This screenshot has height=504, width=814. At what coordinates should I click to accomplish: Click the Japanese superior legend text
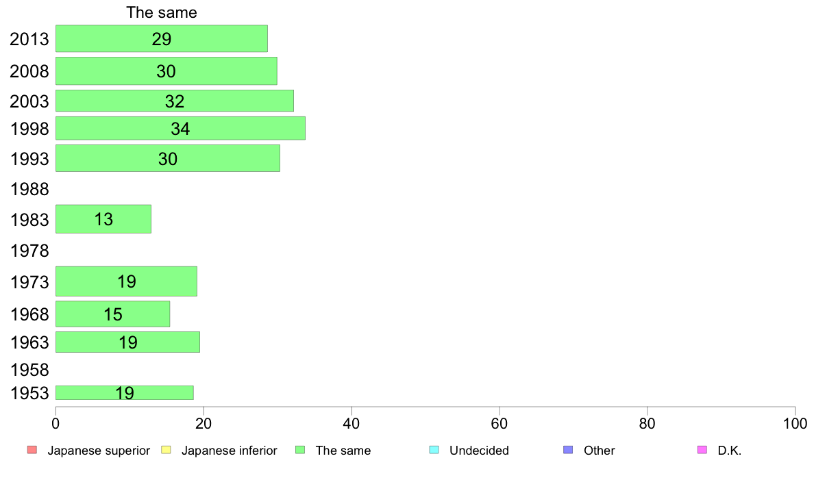(99, 451)
